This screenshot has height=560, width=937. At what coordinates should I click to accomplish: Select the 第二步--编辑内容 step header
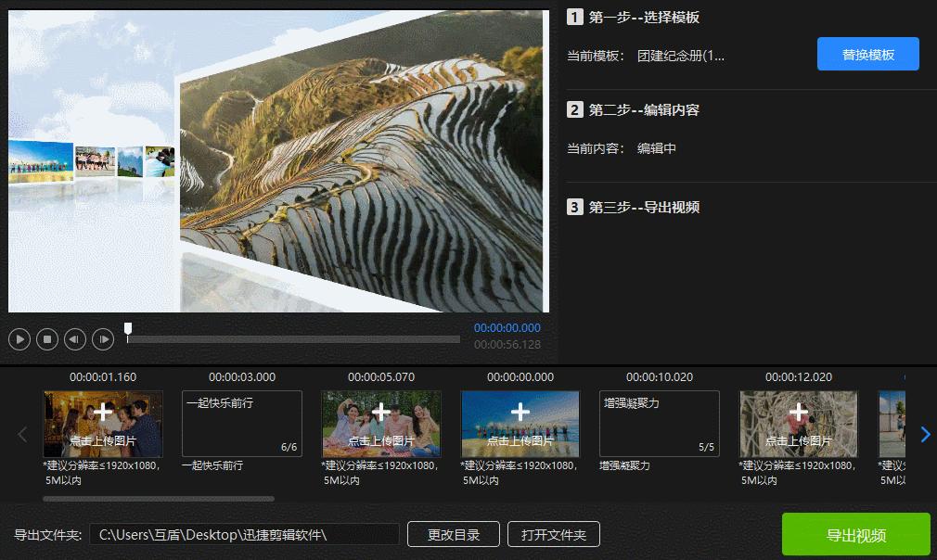[644, 109]
